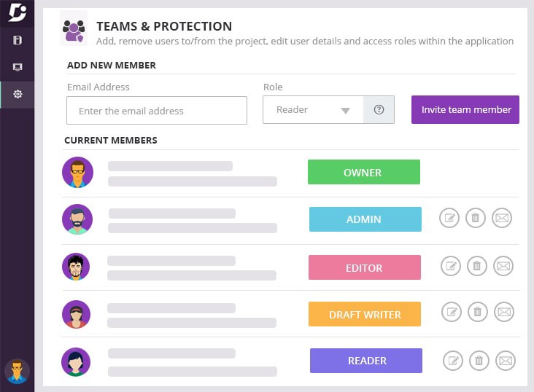Delete the Admin member with trash icon
This screenshot has height=392, width=534.
coord(476,218)
